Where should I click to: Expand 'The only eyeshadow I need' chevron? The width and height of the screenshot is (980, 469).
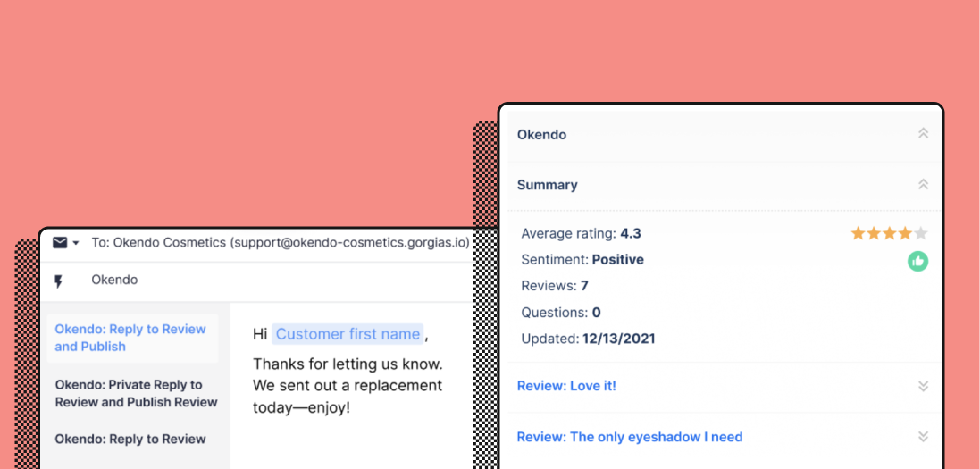(923, 437)
